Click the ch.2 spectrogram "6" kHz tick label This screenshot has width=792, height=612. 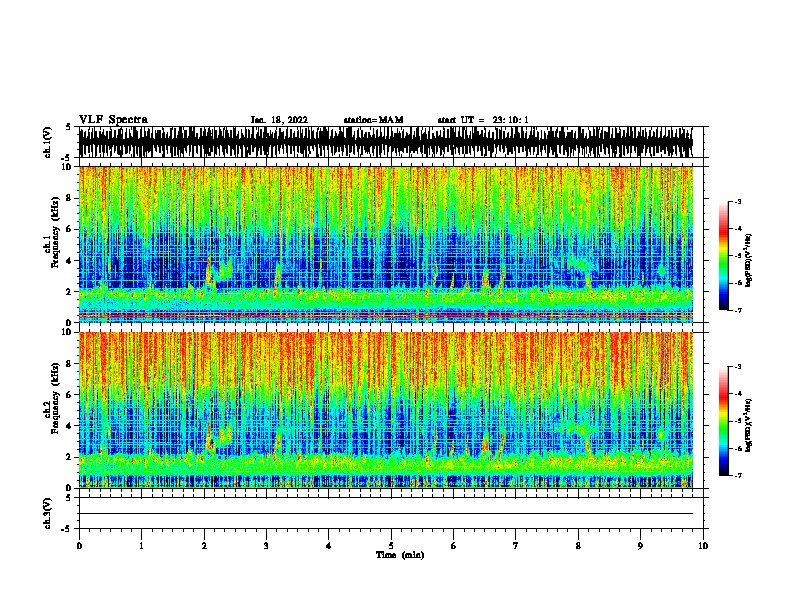click(69, 395)
